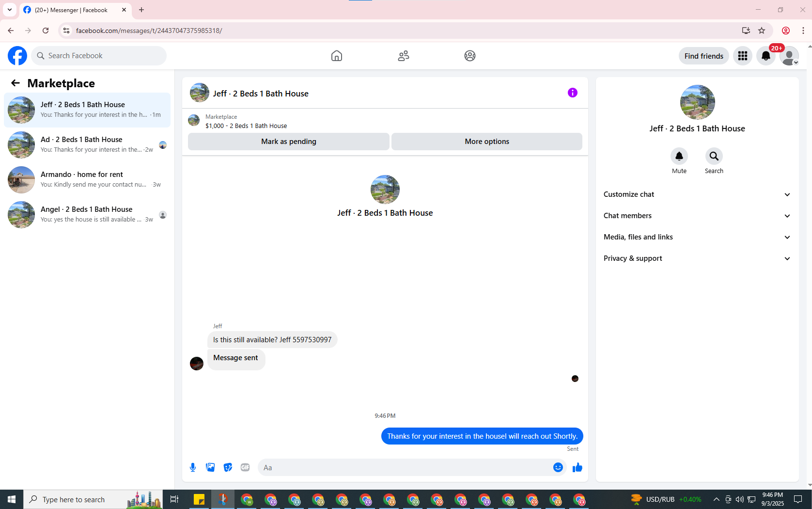Search in conversation using magnifier icon
Image resolution: width=812 pixels, height=509 pixels.
tap(714, 156)
